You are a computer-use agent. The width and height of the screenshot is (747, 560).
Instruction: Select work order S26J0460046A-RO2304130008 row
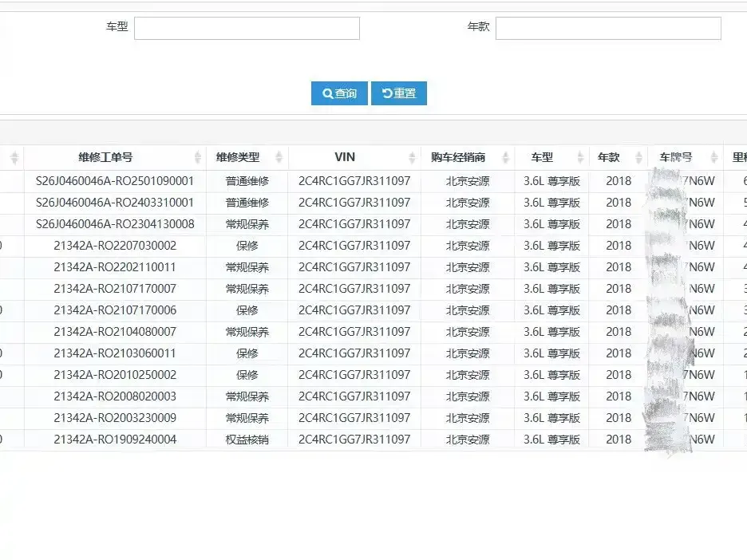(x=373, y=224)
